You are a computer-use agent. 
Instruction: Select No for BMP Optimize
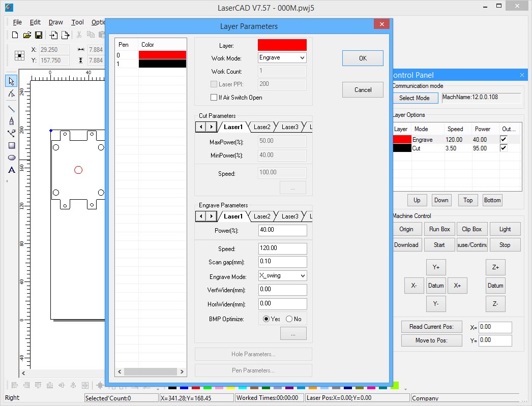point(289,319)
